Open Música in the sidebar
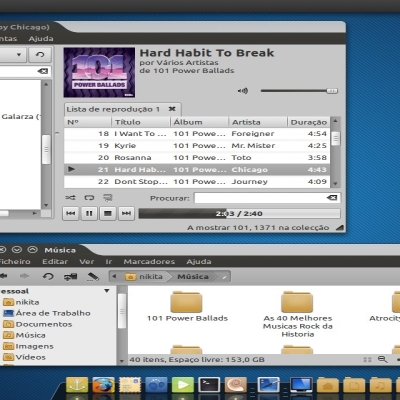This screenshot has width=400, height=400. click(24, 335)
